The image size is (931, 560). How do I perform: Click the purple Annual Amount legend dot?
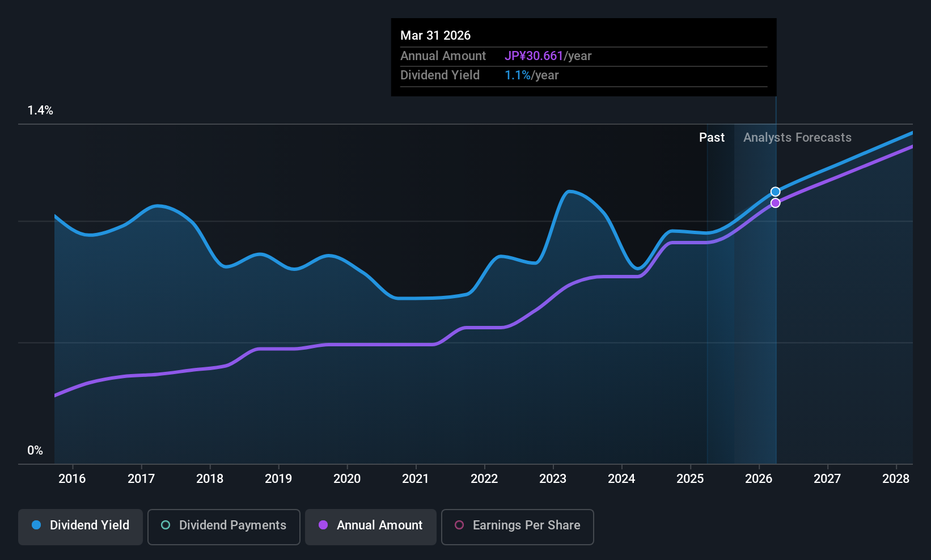(323, 525)
